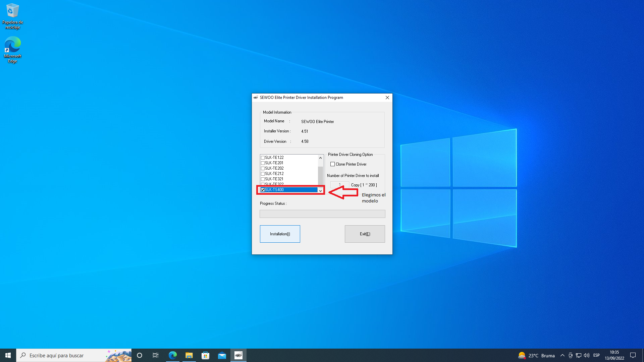644x362 pixels.
Task: Show hidden system tray icons
Action: tap(562, 355)
